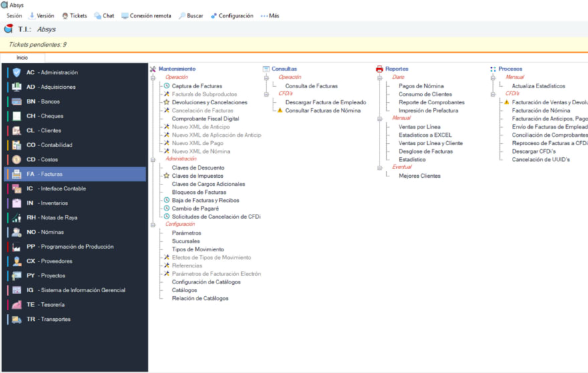Open the Configuración menu
This screenshot has height=373, width=588.
pos(232,16)
